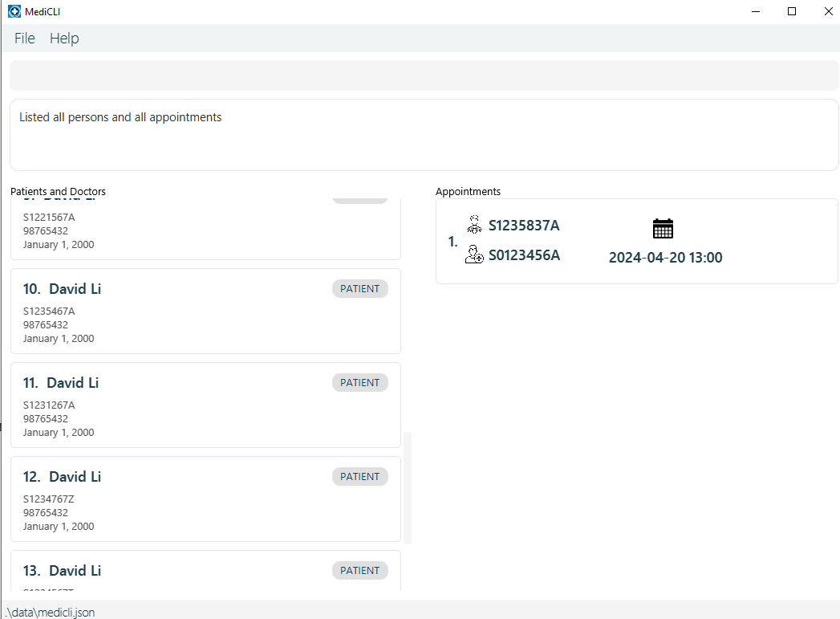Click the patient icon beside S0123456A

point(474,254)
